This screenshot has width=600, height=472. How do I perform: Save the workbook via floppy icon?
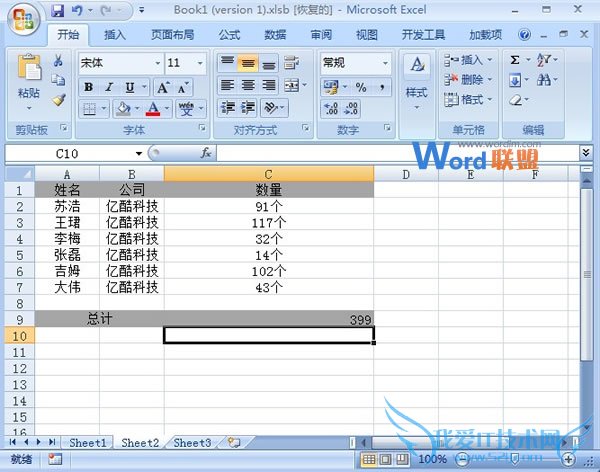(x=57, y=10)
